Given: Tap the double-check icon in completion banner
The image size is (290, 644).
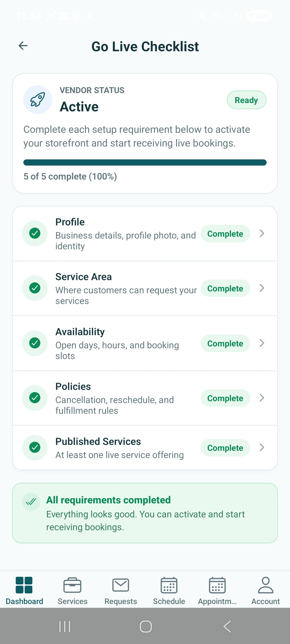Looking at the screenshot, I should [31, 501].
